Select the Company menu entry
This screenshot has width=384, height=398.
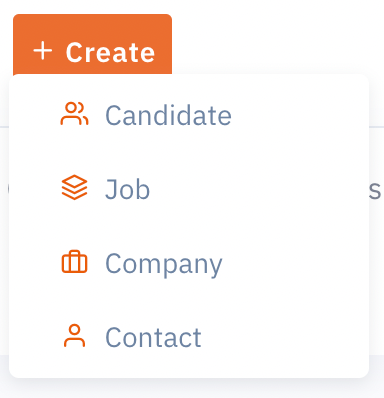click(x=189, y=263)
